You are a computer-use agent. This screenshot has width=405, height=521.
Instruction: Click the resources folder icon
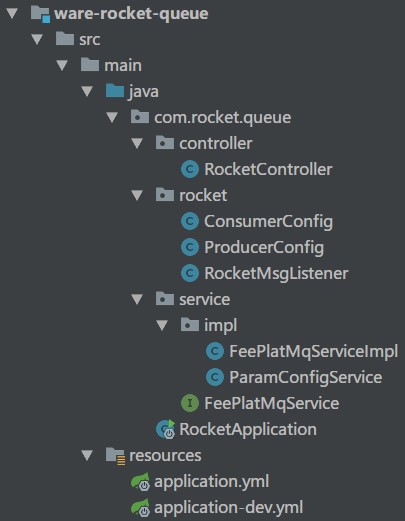[x=115, y=456]
